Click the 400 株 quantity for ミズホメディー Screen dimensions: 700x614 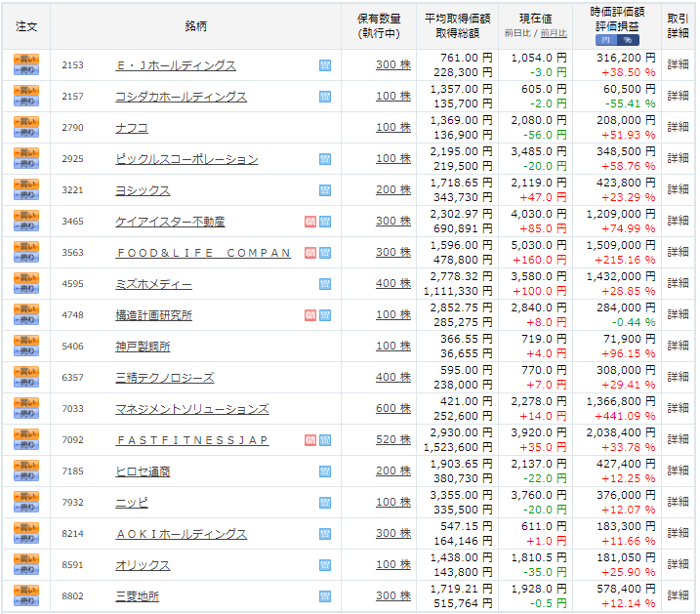tap(393, 283)
